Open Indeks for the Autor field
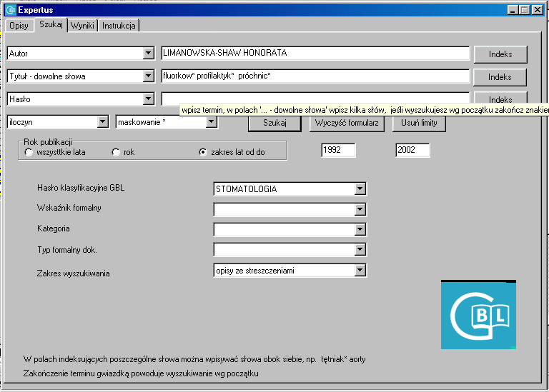 [500, 54]
